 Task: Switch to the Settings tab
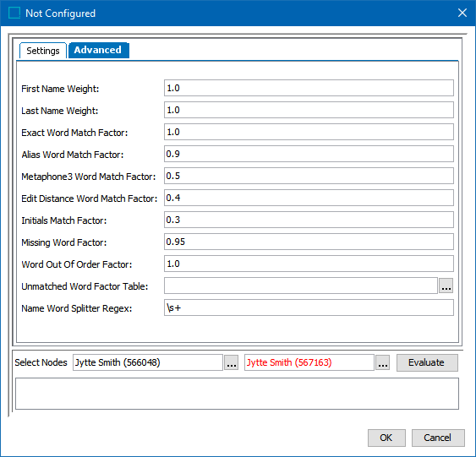(43, 51)
